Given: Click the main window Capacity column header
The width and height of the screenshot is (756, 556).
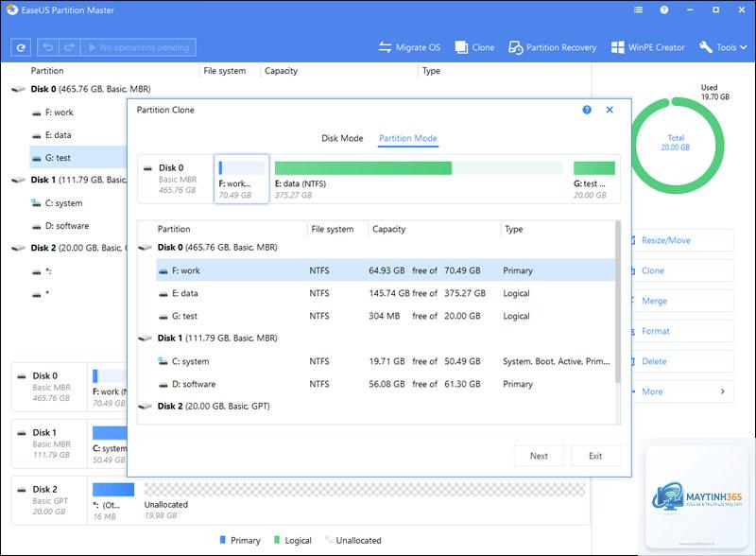Looking at the screenshot, I should [281, 71].
